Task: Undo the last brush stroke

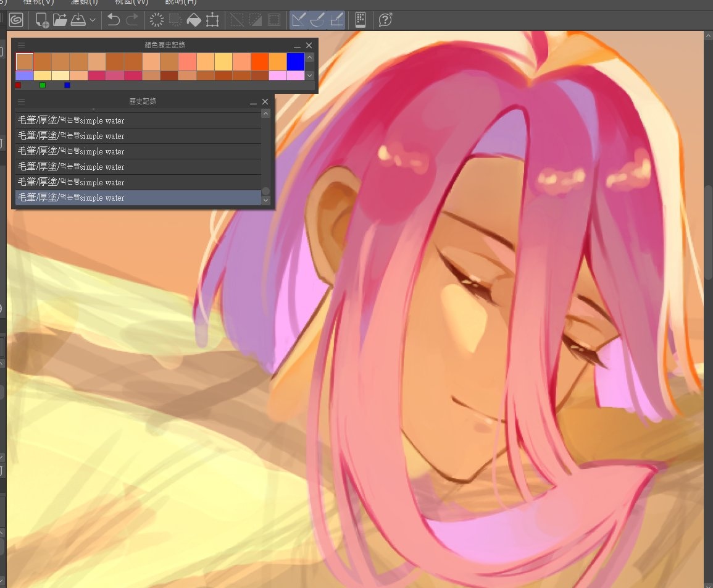Action: [x=114, y=20]
